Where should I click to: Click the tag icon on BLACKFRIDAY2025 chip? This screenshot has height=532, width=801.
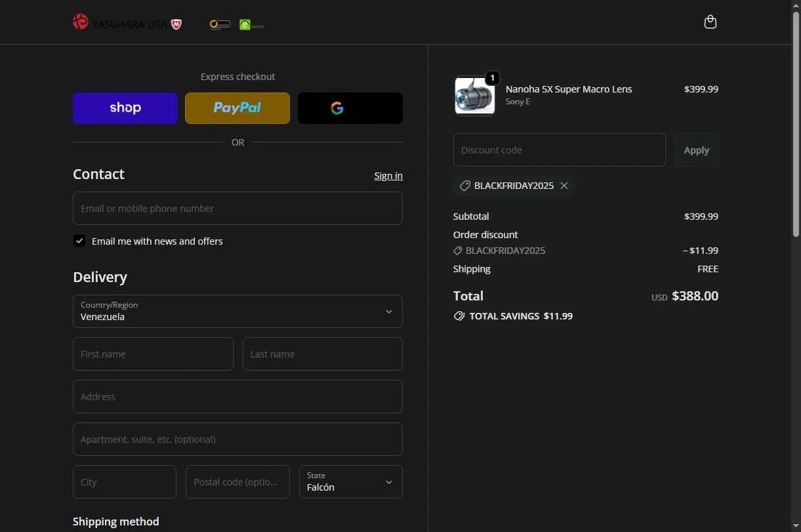pos(464,186)
